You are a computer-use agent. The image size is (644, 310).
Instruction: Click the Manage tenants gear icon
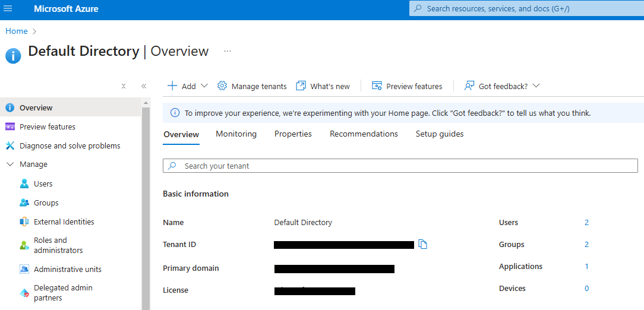point(222,86)
